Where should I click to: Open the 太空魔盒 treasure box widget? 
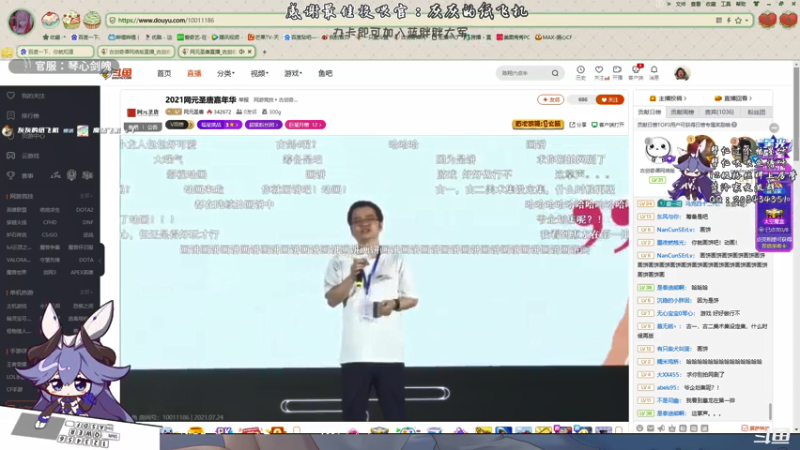pos(774,218)
